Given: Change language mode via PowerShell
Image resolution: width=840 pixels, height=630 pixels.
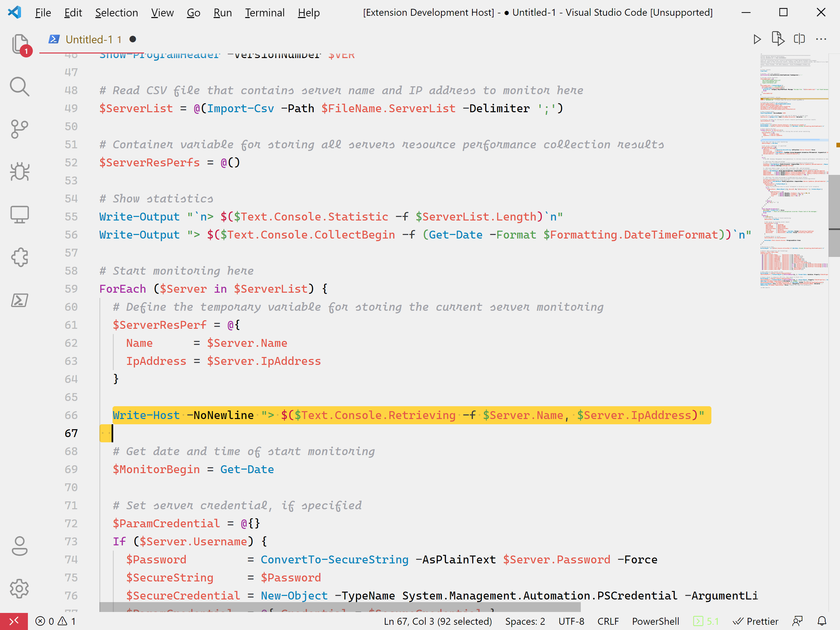Looking at the screenshot, I should 656,621.
